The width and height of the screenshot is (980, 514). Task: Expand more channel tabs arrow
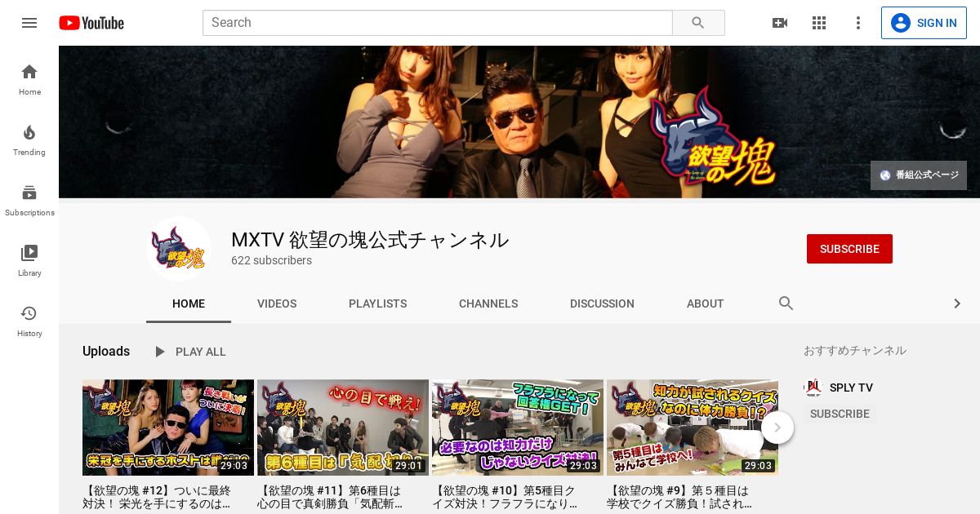(x=957, y=304)
